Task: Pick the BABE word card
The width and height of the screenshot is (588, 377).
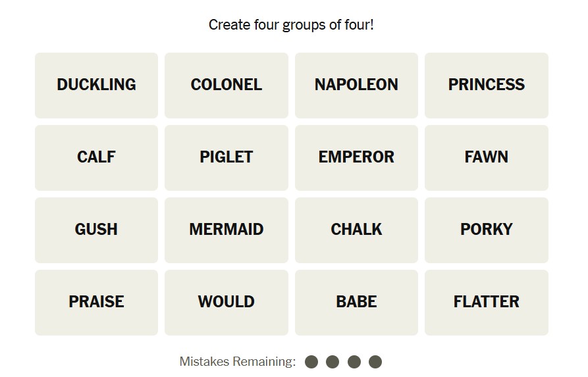Action: pos(356,302)
